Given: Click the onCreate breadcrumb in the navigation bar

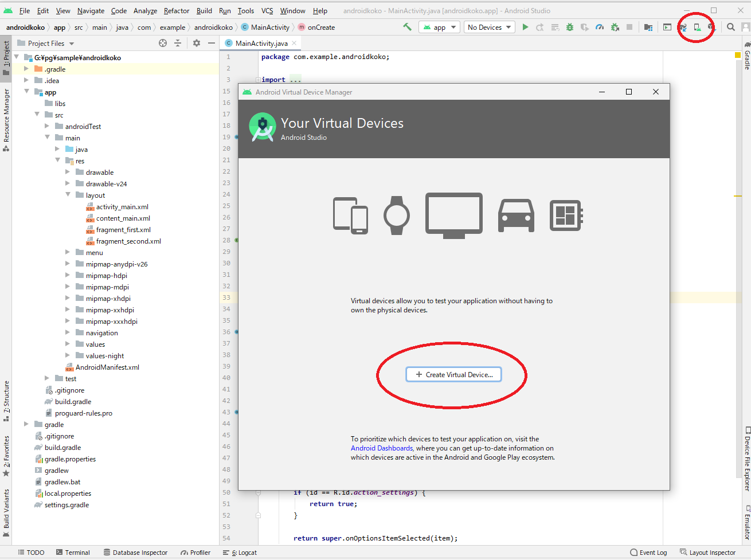Looking at the screenshot, I should pos(316,27).
